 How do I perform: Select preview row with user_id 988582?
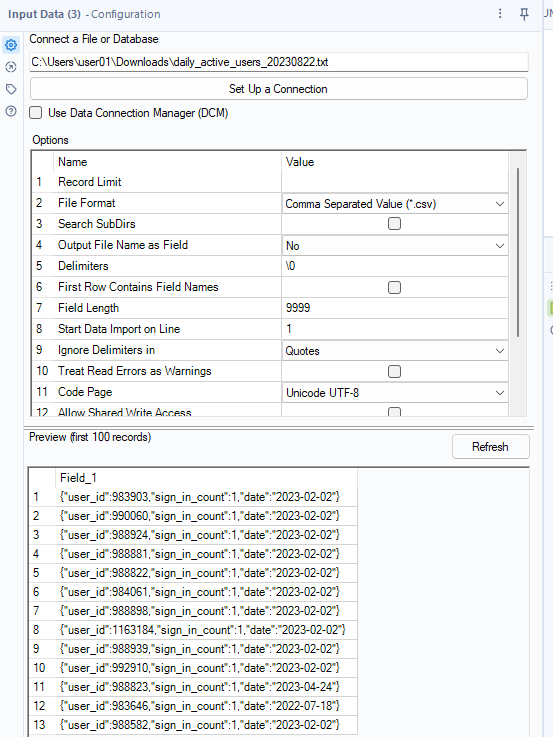coord(193,725)
